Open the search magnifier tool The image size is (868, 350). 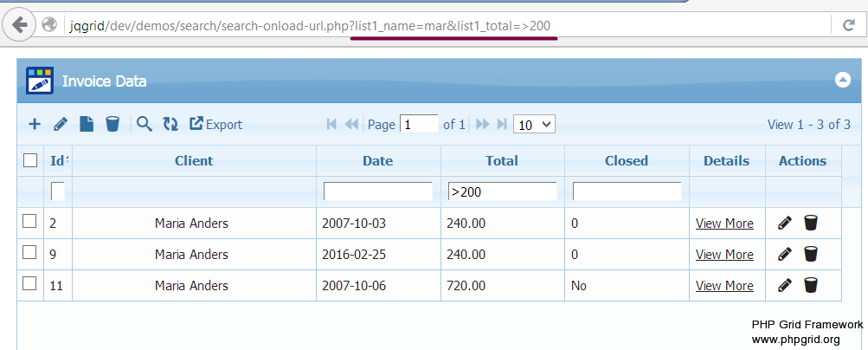(x=145, y=124)
